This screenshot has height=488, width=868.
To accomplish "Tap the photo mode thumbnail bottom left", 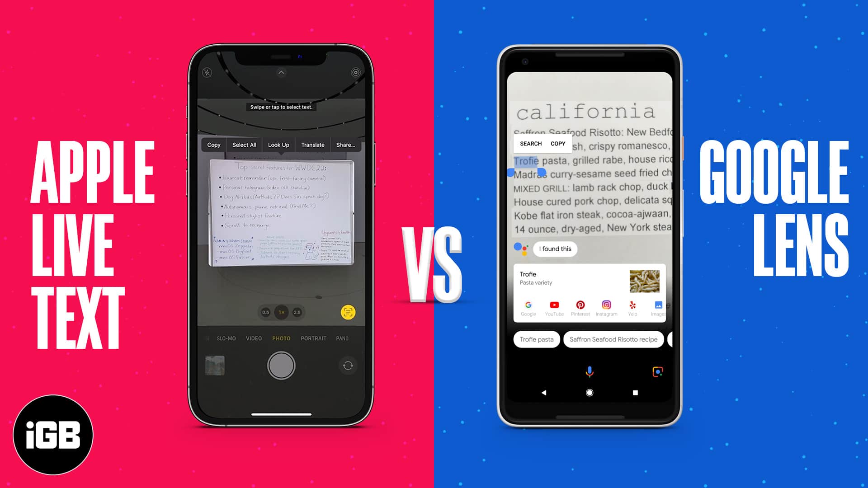I will point(215,365).
